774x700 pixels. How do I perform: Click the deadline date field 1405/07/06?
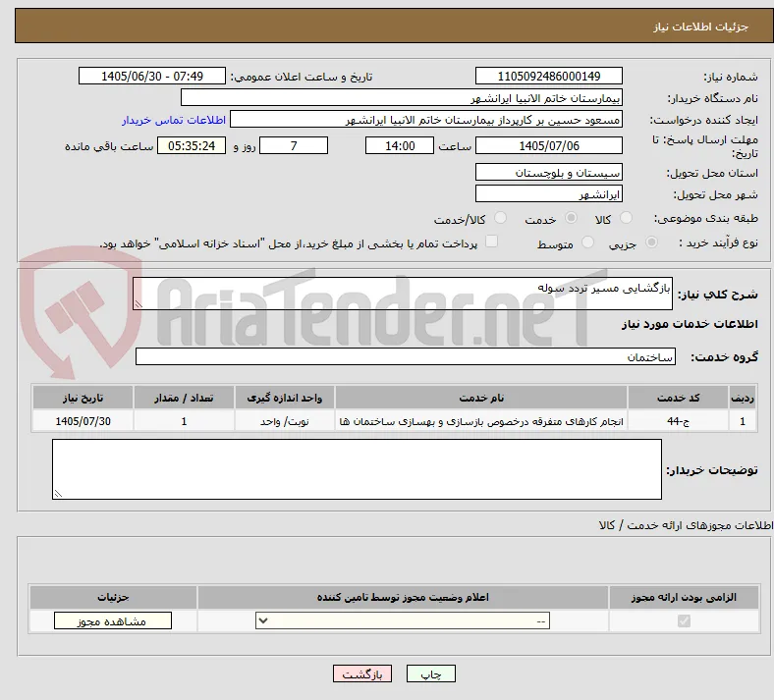tap(548, 145)
